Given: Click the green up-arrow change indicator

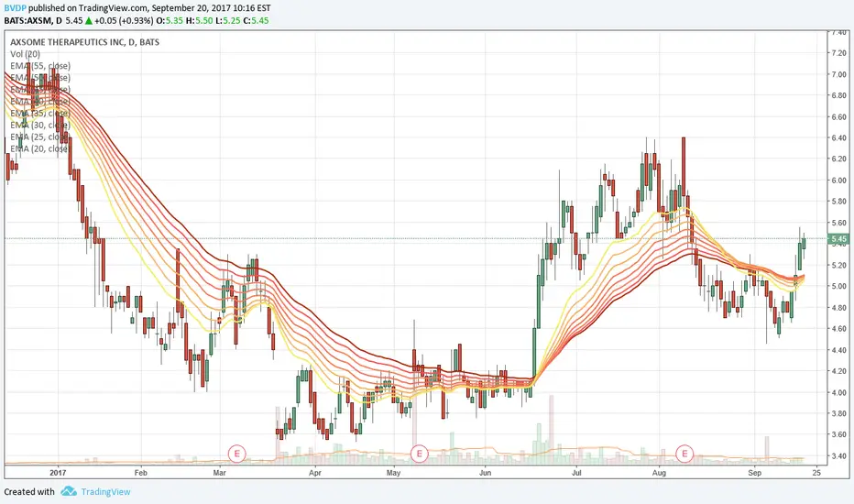Looking at the screenshot, I should click(x=89, y=21).
